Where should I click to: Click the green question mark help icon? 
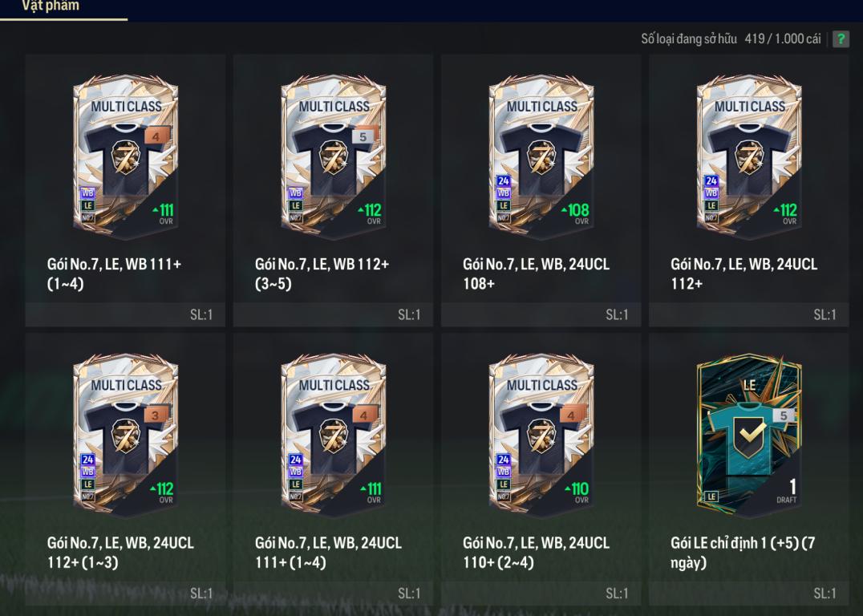[841, 39]
